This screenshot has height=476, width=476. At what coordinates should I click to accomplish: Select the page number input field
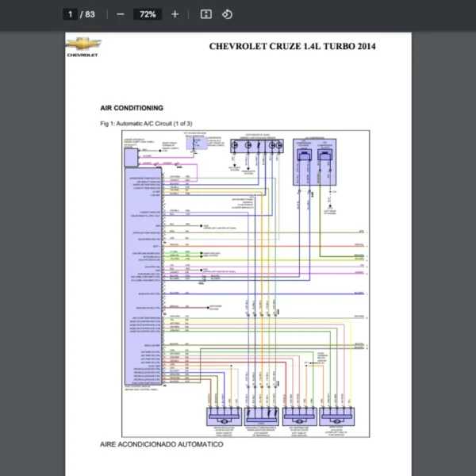[71, 14]
